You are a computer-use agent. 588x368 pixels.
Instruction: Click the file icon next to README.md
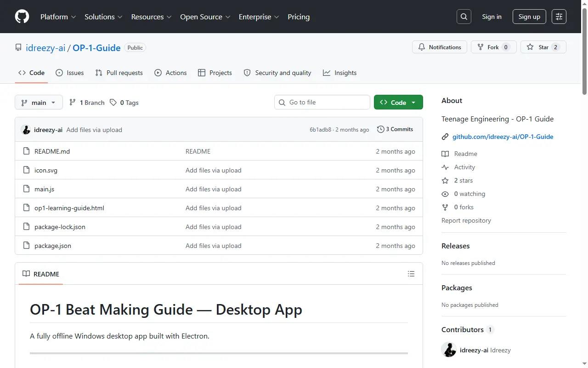click(26, 151)
